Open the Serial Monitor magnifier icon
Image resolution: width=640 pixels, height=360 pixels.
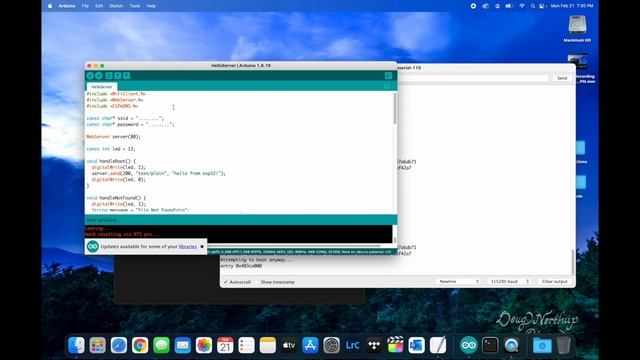[388, 76]
